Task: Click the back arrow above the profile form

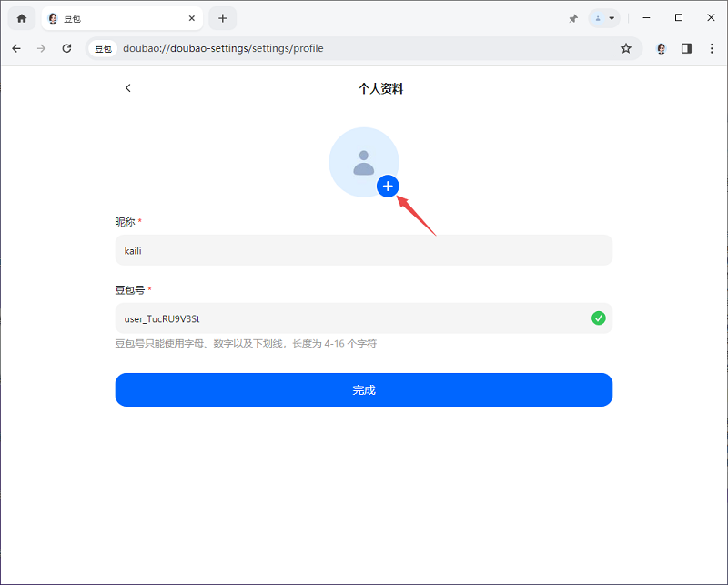Action: pyautogui.click(x=127, y=87)
